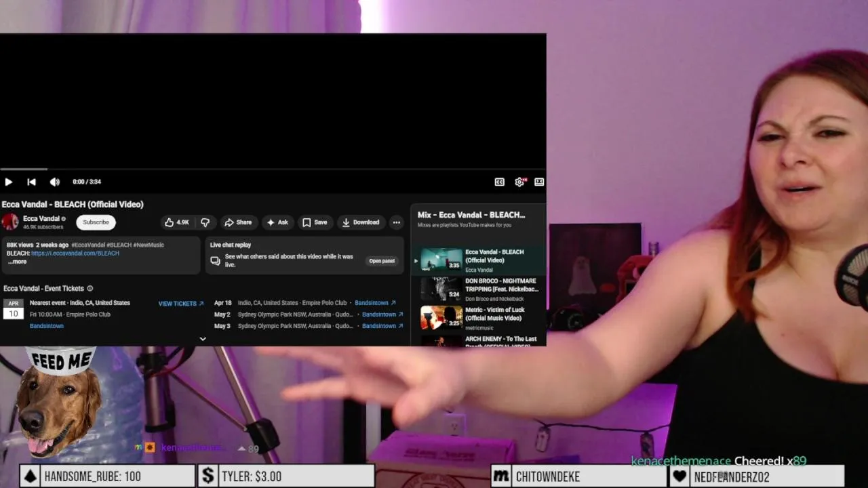Select the Apr 10 calendar date badge
The width and height of the screenshot is (868, 488).
coord(14,309)
